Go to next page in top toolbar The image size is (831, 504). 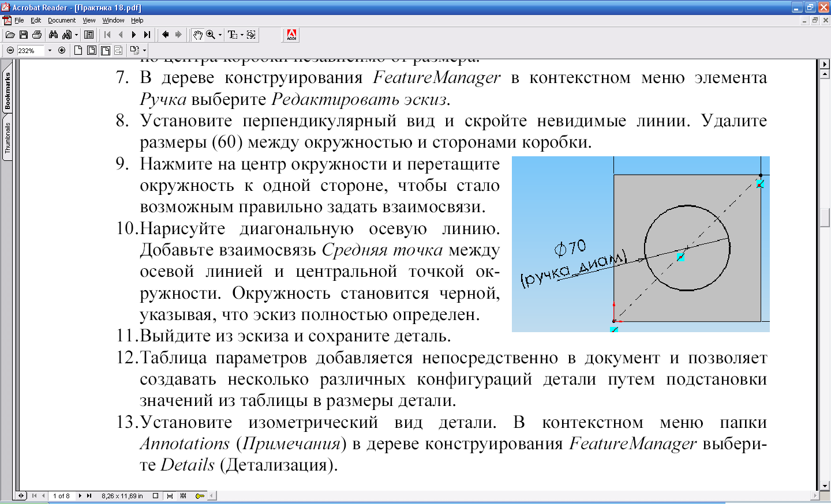134,35
